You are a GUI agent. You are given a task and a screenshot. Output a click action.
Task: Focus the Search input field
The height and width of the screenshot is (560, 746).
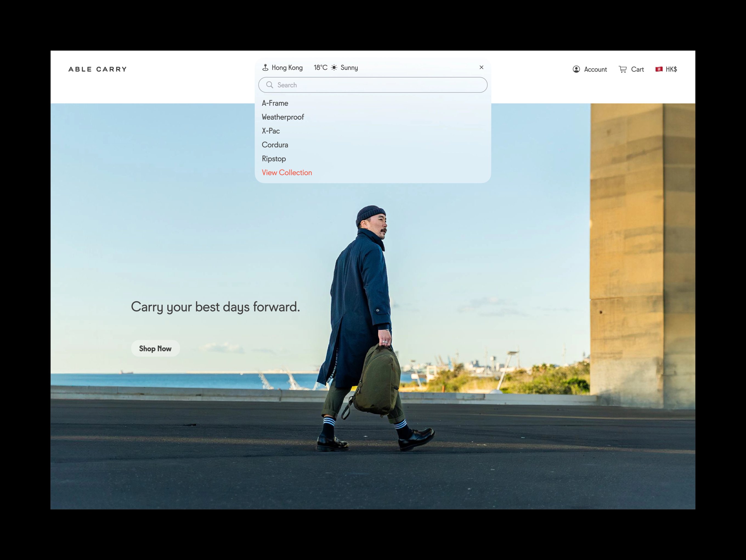(x=373, y=85)
